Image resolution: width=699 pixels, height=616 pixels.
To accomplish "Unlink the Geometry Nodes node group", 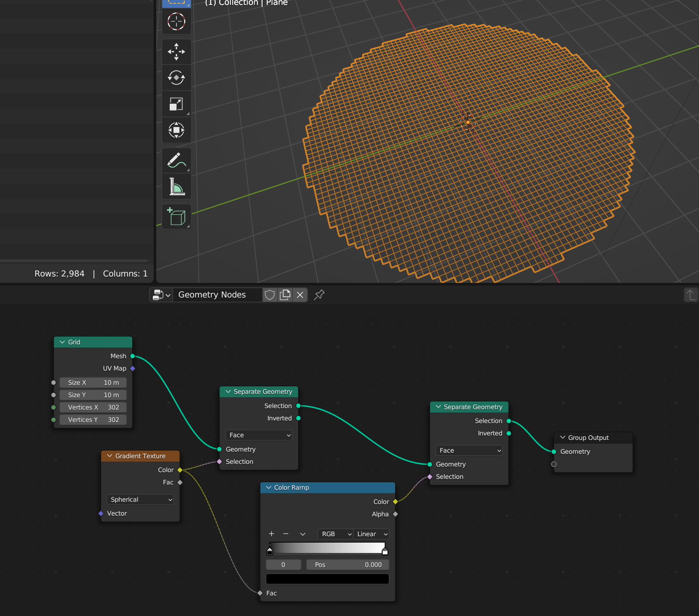I will pos(300,295).
